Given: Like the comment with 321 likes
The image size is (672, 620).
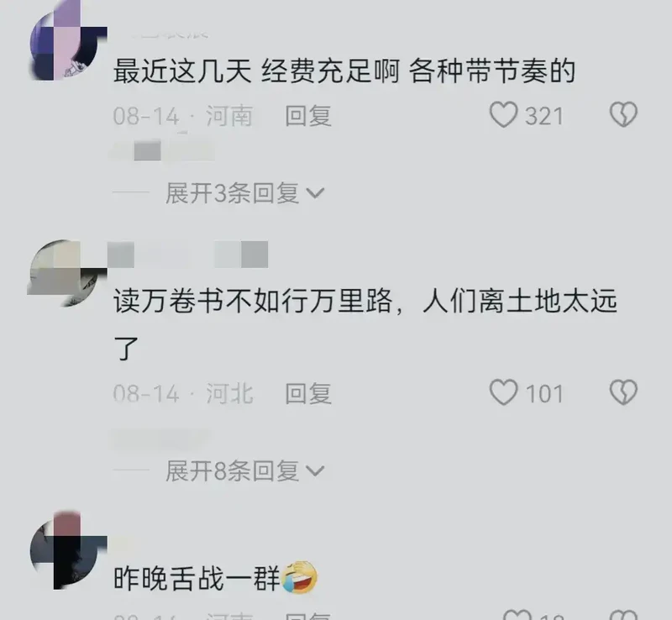Looking at the screenshot, I should 503,115.
